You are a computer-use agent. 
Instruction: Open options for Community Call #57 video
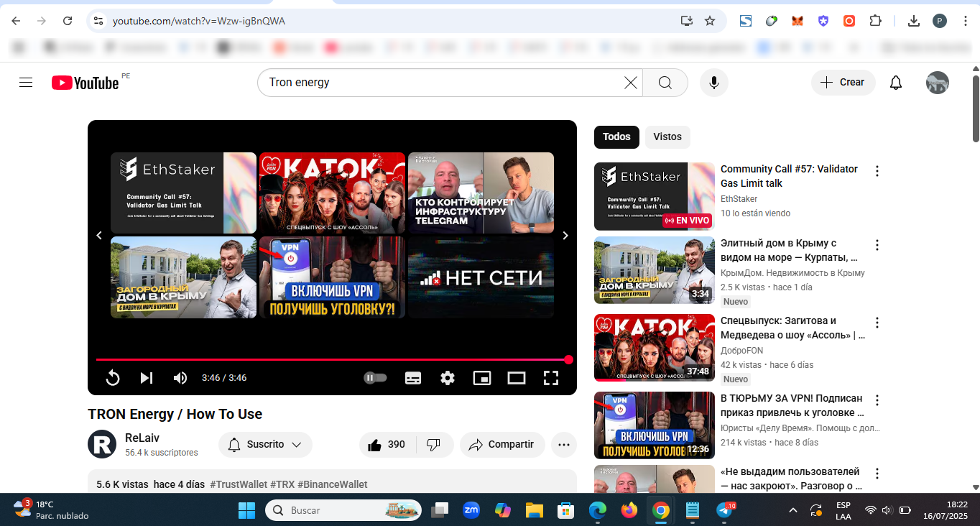877,171
